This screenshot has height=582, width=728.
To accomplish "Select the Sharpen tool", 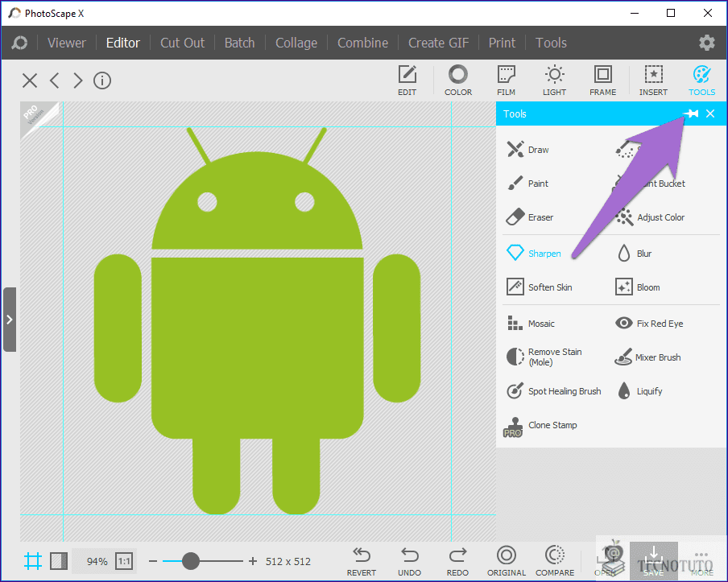I will (533, 254).
